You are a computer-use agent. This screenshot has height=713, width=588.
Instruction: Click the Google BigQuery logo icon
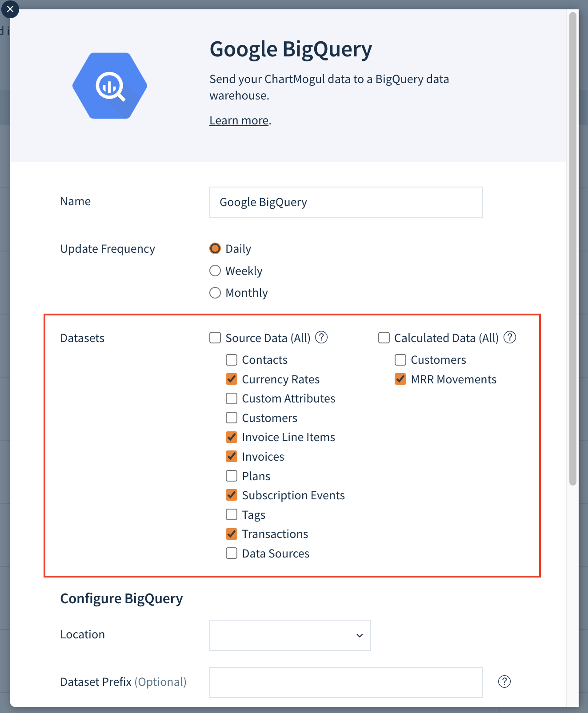point(110,86)
